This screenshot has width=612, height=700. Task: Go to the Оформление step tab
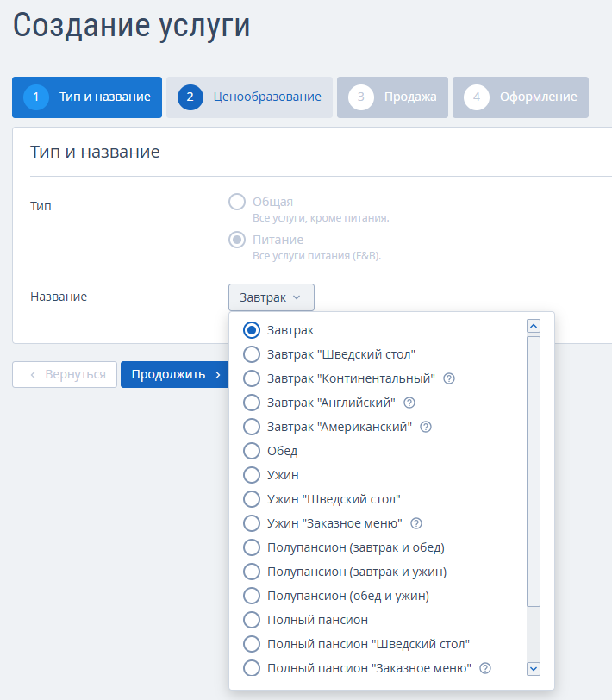[x=521, y=97]
